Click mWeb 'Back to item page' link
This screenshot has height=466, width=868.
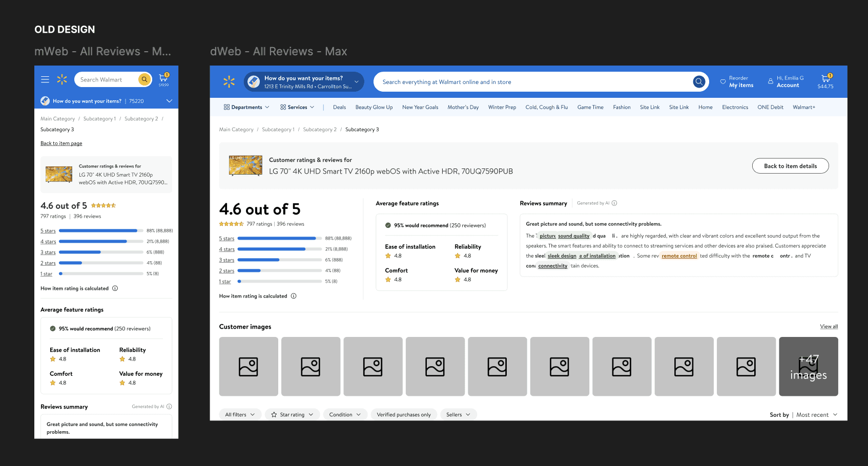(x=61, y=143)
